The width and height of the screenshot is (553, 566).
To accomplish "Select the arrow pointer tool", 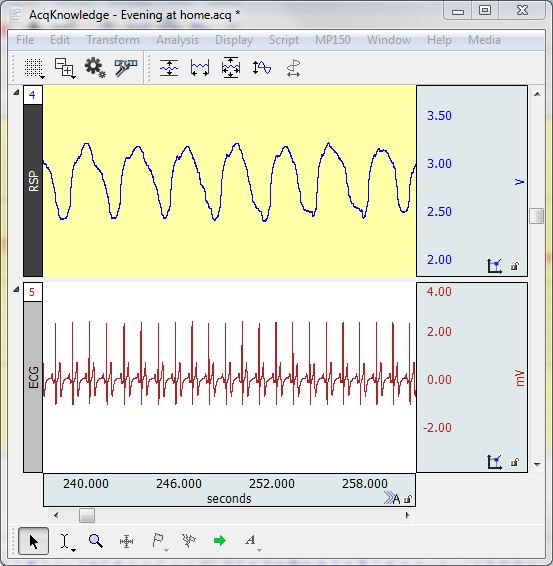I will pyautogui.click(x=34, y=541).
